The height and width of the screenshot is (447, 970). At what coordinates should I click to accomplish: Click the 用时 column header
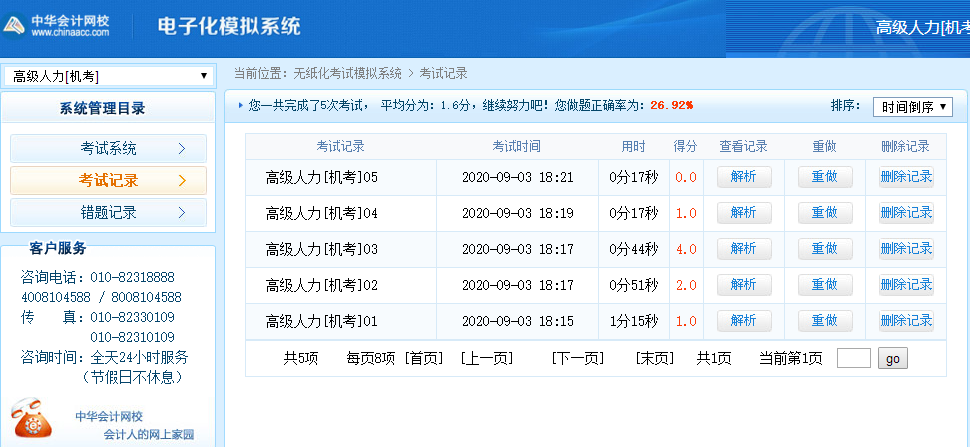(x=633, y=147)
